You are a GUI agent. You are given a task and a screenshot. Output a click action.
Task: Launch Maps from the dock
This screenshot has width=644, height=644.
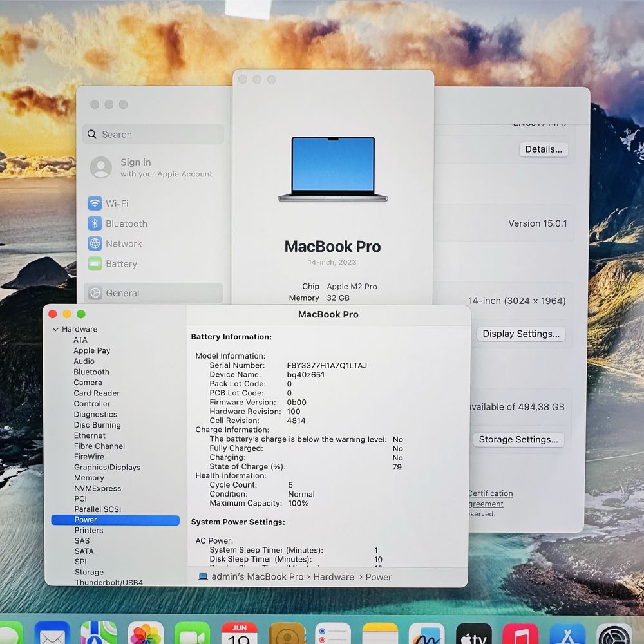tap(99, 633)
